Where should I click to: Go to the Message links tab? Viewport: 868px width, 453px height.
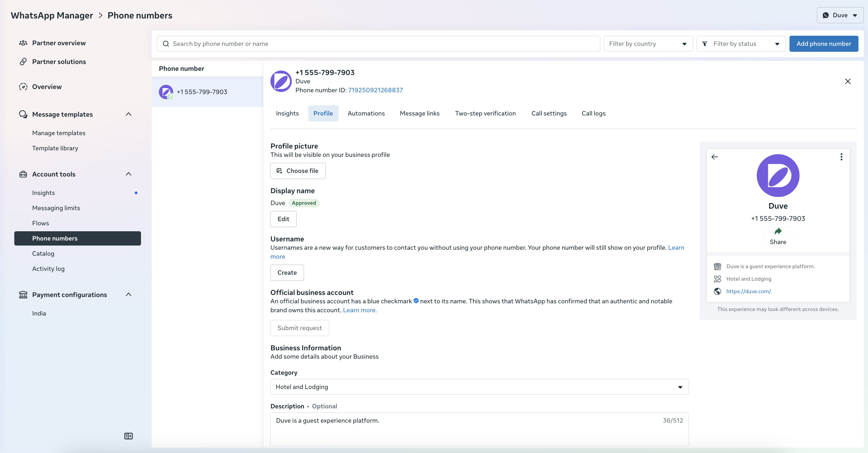(419, 114)
